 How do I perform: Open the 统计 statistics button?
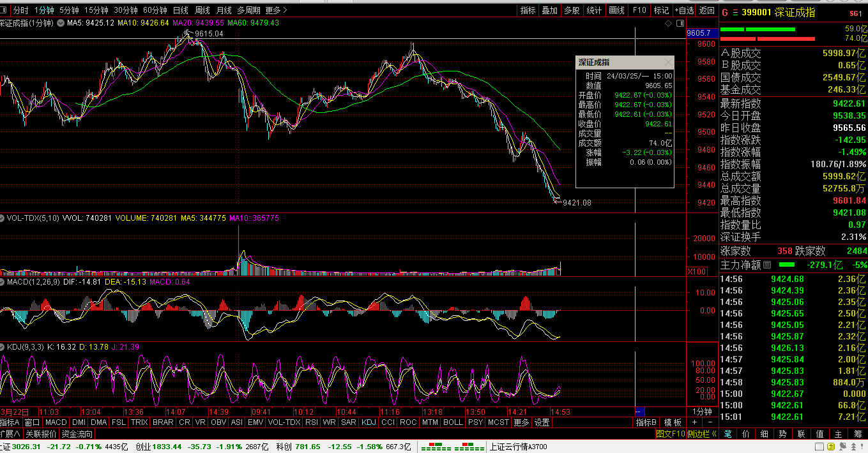point(594,10)
